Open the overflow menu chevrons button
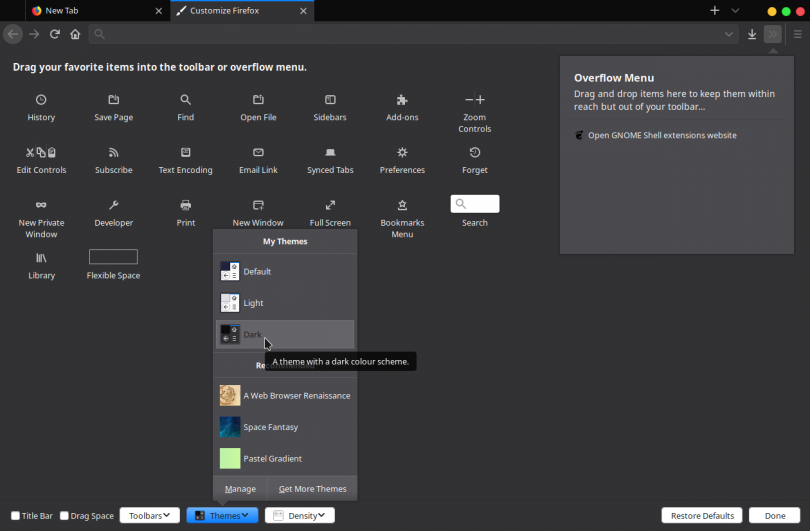Viewport: 810px width, 531px height. pos(773,34)
